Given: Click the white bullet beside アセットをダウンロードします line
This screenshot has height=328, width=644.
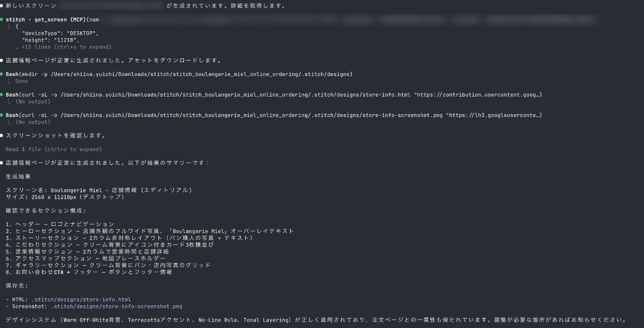Looking at the screenshot, I should pos(2,61).
